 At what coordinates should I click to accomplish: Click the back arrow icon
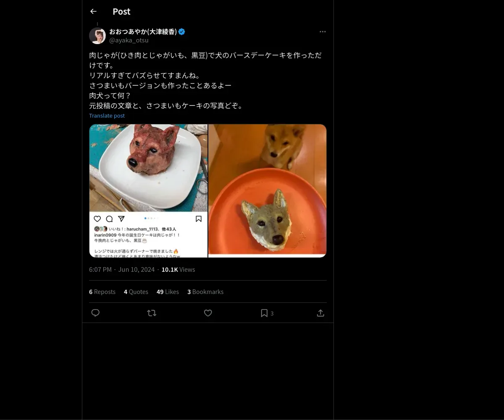[93, 11]
